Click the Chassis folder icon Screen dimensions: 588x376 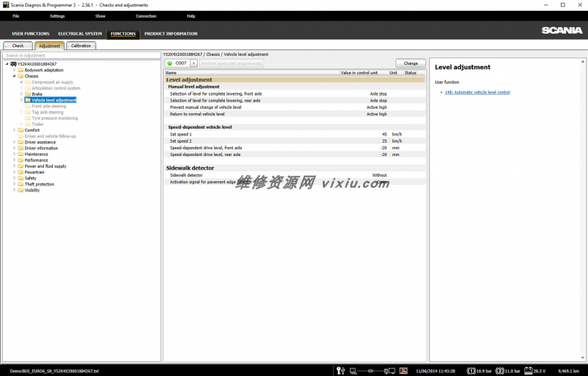[21, 77]
